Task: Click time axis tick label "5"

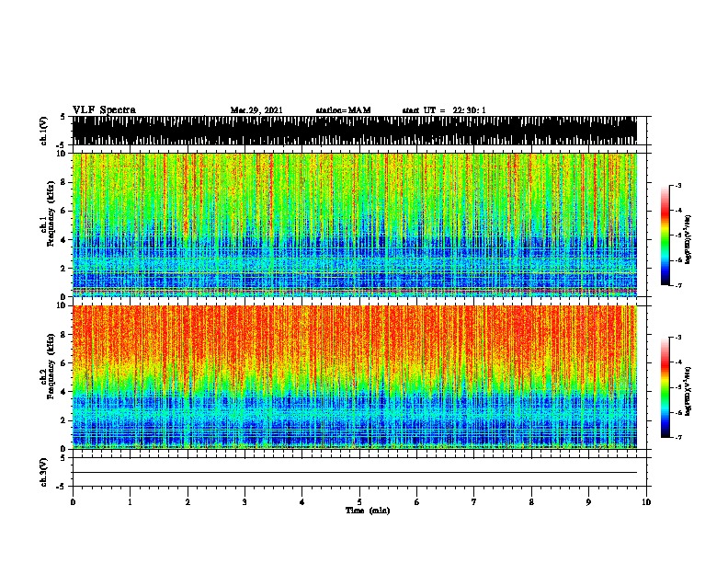Action: point(359,502)
